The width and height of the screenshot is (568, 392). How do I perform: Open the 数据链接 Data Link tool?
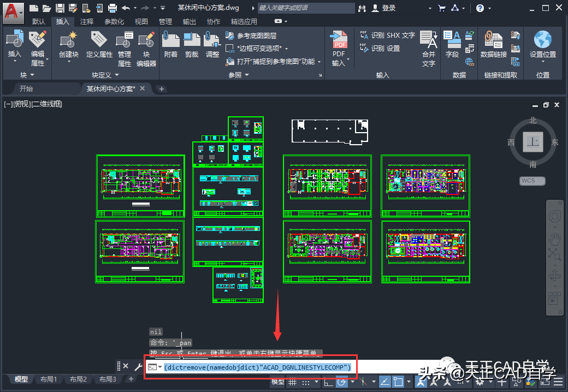click(494, 40)
